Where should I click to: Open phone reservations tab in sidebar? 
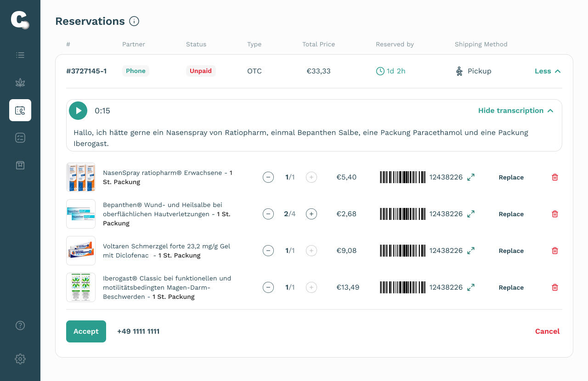click(x=20, y=110)
